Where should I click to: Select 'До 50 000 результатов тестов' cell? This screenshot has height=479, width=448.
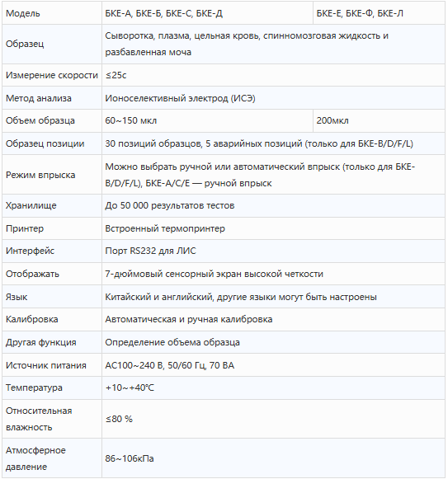coord(273,205)
